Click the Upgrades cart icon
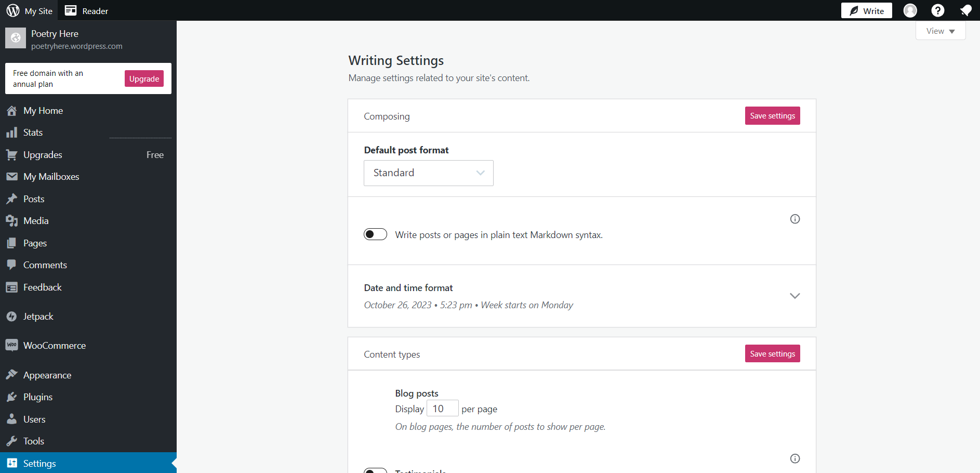980x473 pixels. click(x=12, y=155)
